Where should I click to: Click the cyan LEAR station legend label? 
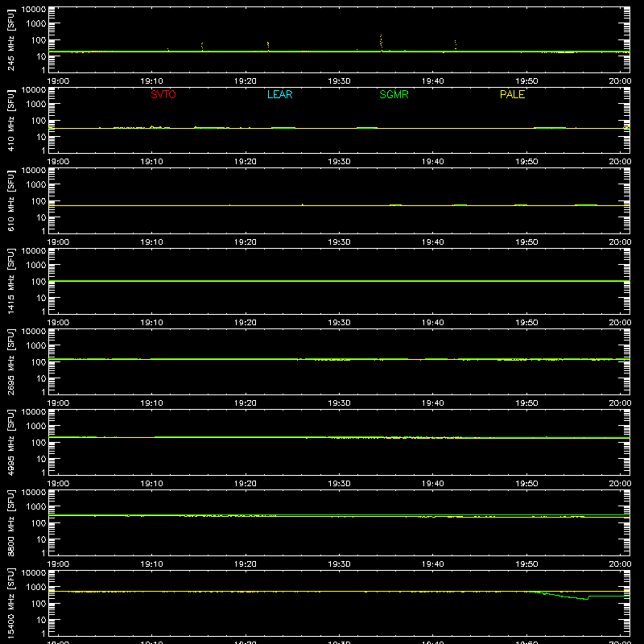coord(279,94)
